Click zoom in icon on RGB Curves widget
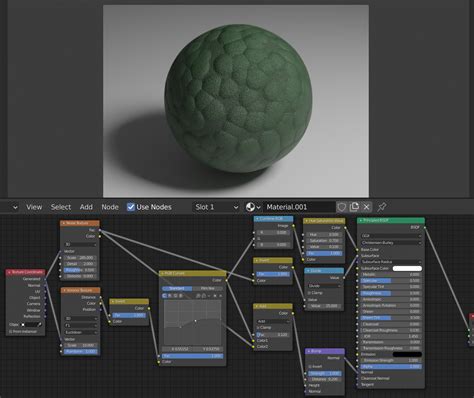The image size is (474, 398). tap(198, 296)
